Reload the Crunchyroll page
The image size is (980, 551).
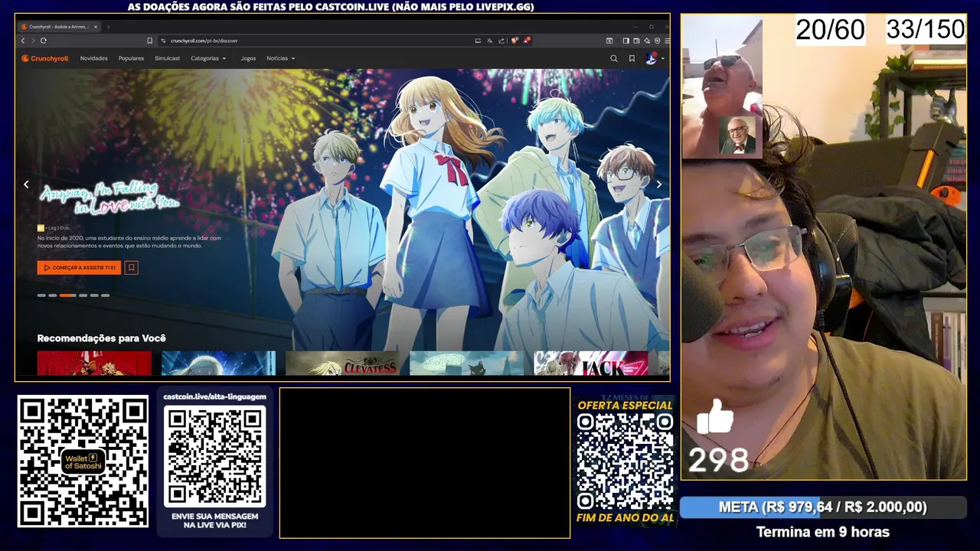click(x=43, y=41)
